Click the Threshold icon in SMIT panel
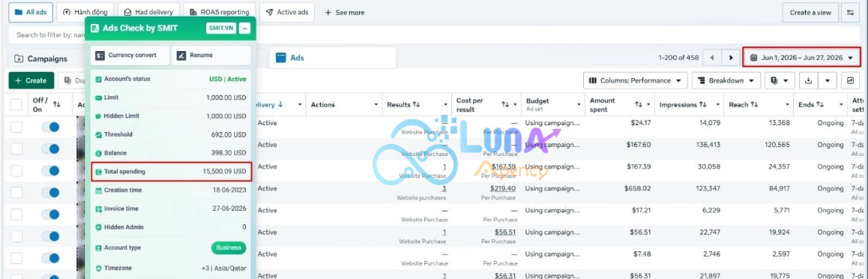Screen dimensions: 868x279 point(98,134)
